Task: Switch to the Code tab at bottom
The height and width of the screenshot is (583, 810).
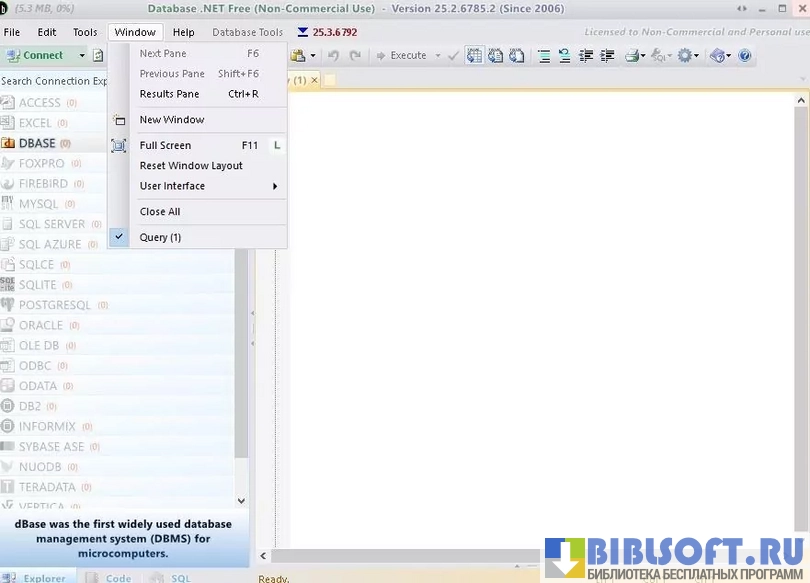Action: coord(108,577)
